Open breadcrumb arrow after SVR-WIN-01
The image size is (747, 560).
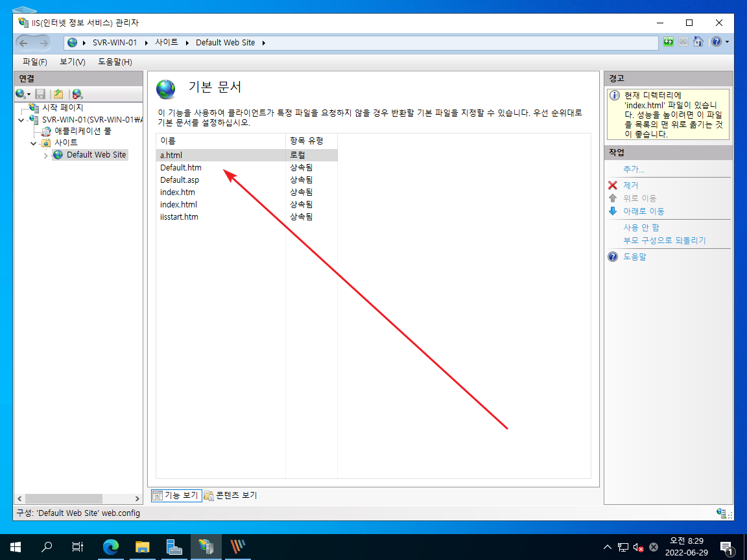click(x=147, y=43)
